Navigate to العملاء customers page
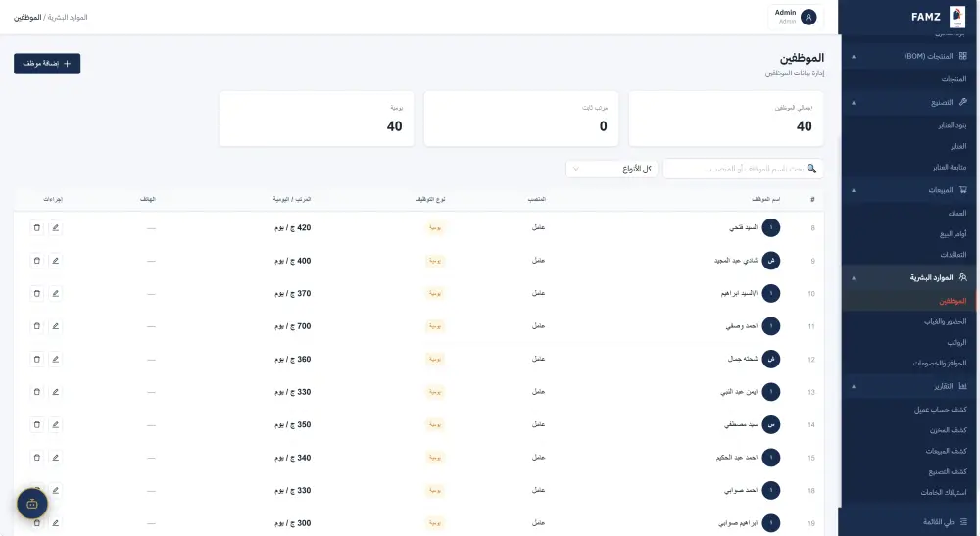This screenshot has width=980, height=536. (x=956, y=213)
